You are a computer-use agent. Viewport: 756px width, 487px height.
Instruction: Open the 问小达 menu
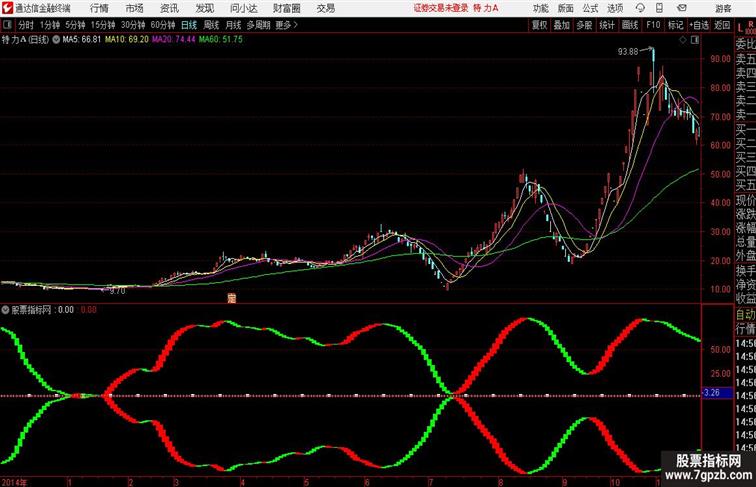point(243,8)
